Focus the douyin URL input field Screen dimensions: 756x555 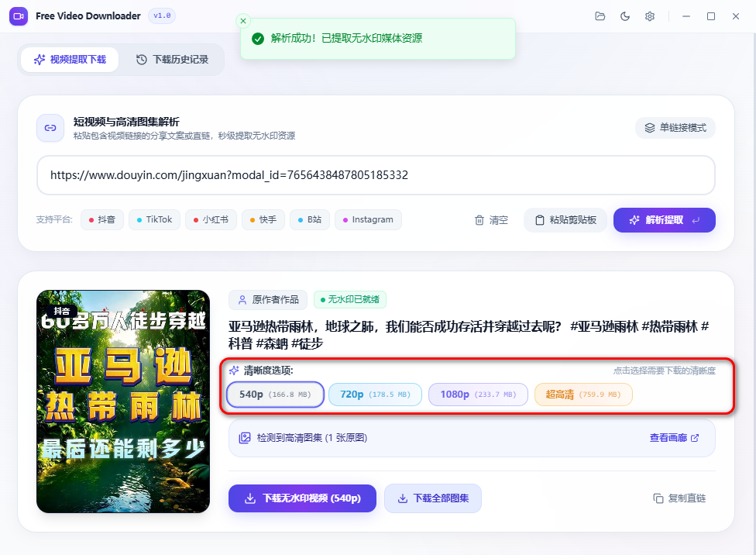pyautogui.click(x=376, y=175)
